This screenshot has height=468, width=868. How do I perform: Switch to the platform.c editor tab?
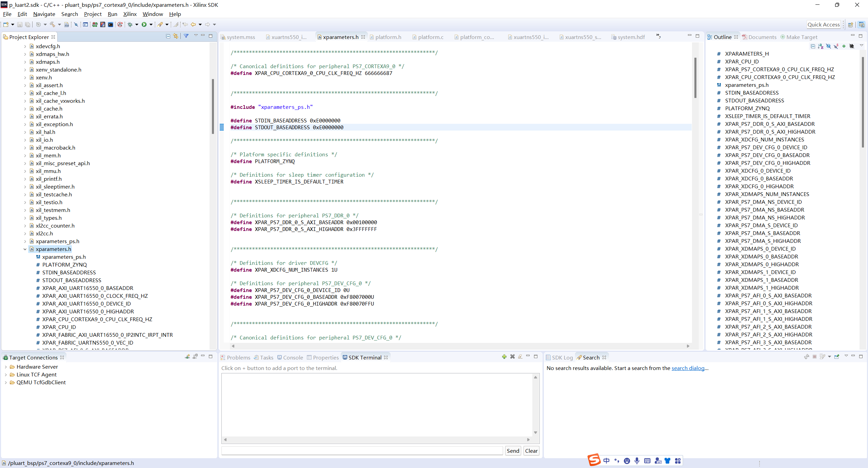[430, 37]
